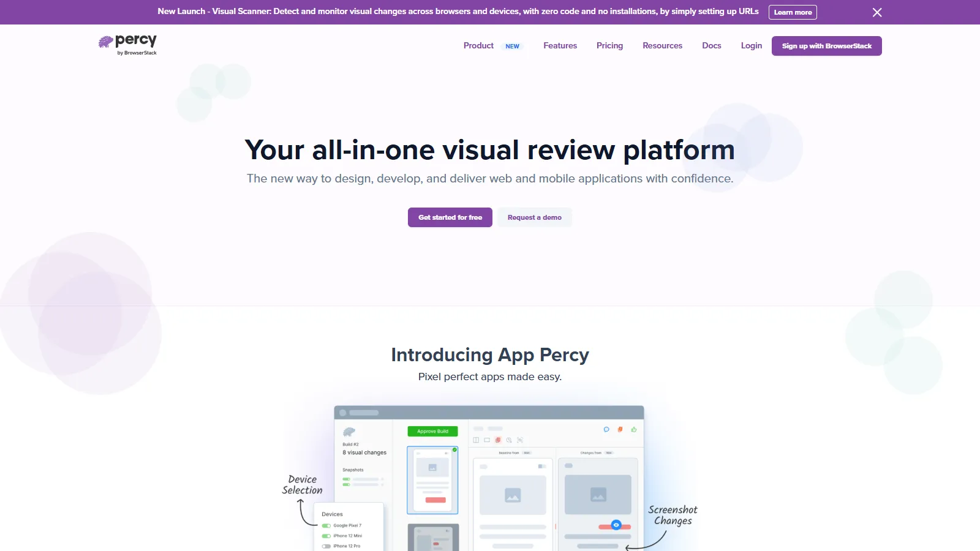This screenshot has width=980, height=551.
Task: Enable the iPhone 12 Pro toggle
Action: pos(325,546)
